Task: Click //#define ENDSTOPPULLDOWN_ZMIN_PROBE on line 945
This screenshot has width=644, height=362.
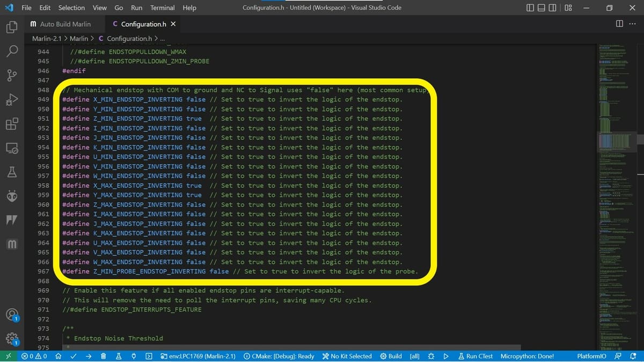Action: 140,61
